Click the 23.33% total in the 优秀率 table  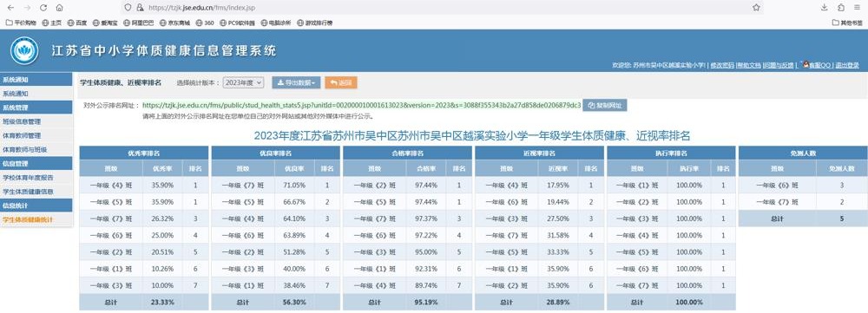click(162, 303)
